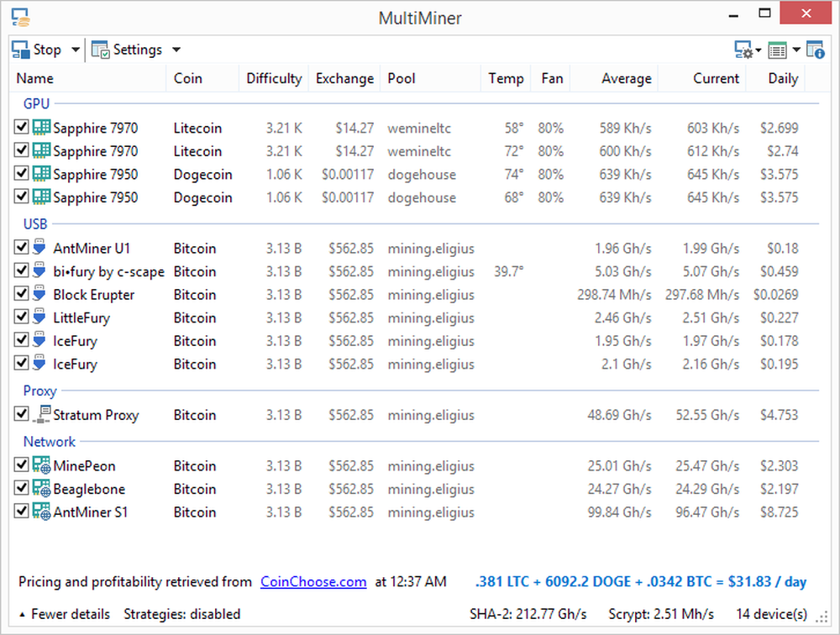
Task: Toggle the MinePeon checkbox
Action: tap(22, 465)
